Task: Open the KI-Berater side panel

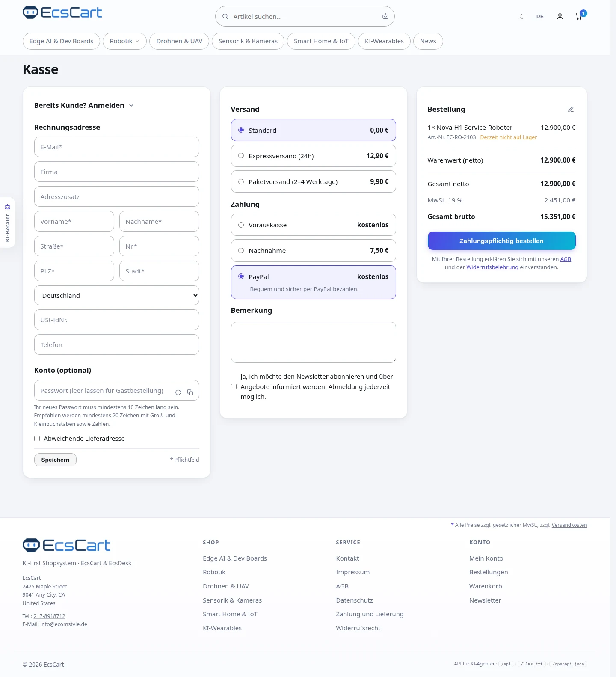Action: pos(7,223)
